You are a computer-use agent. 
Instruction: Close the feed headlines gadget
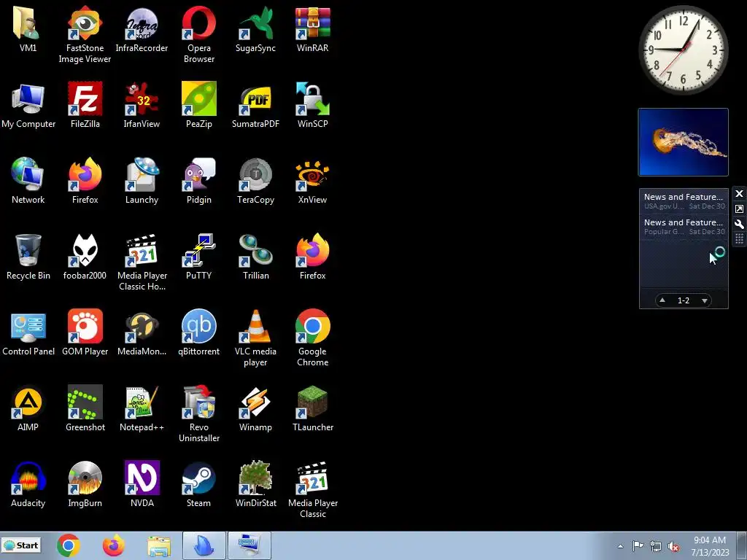point(739,193)
